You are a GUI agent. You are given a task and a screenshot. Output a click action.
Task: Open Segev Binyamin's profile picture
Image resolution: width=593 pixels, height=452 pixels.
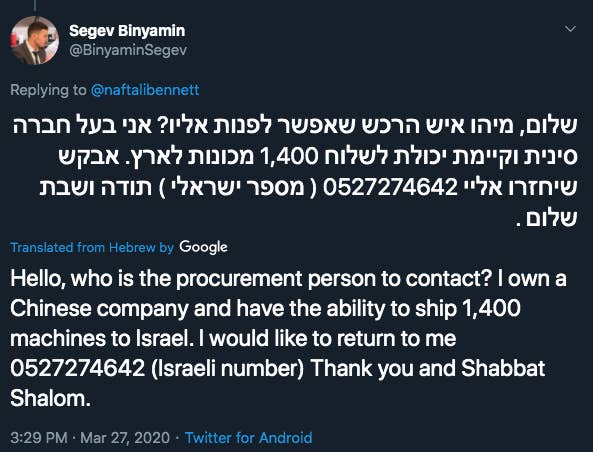34,40
